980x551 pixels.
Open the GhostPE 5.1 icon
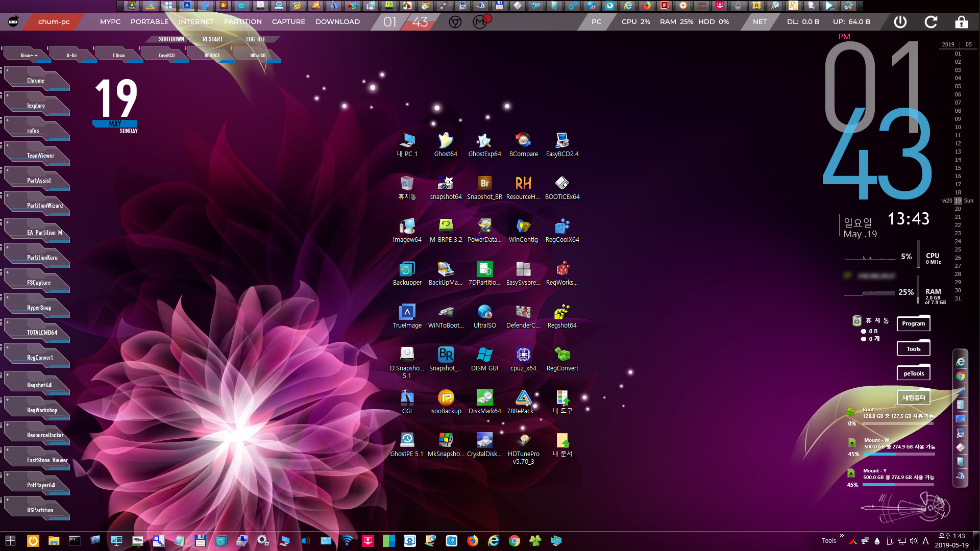[407, 445]
